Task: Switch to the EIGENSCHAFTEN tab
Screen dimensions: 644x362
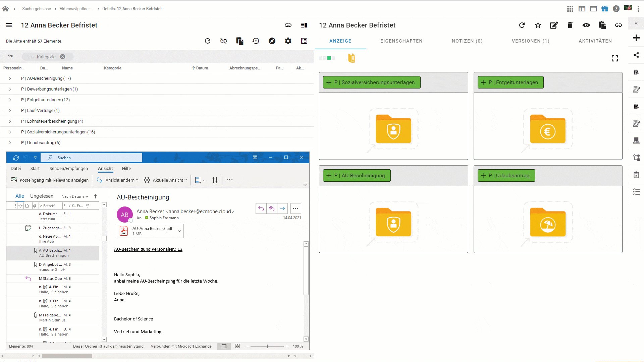Action: (x=401, y=41)
